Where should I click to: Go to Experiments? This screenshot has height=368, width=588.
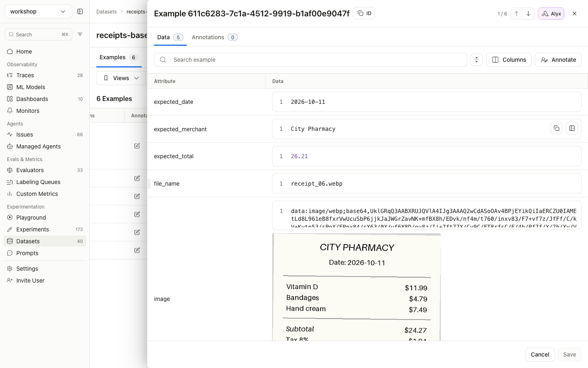pyautogui.click(x=45, y=229)
